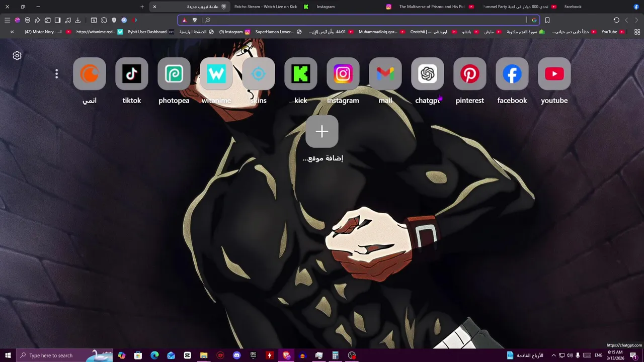Open the pinterest shortcut tile
644x362 pixels.
[x=470, y=74]
